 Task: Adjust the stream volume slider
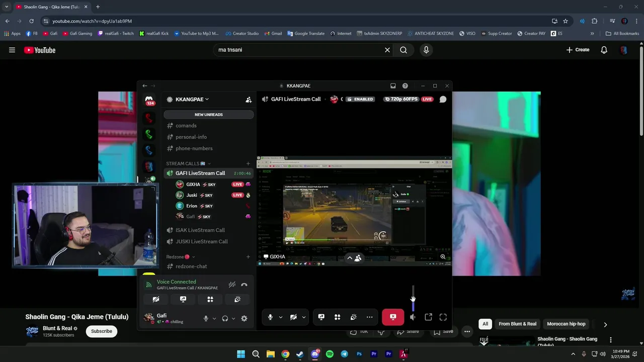(x=413, y=298)
